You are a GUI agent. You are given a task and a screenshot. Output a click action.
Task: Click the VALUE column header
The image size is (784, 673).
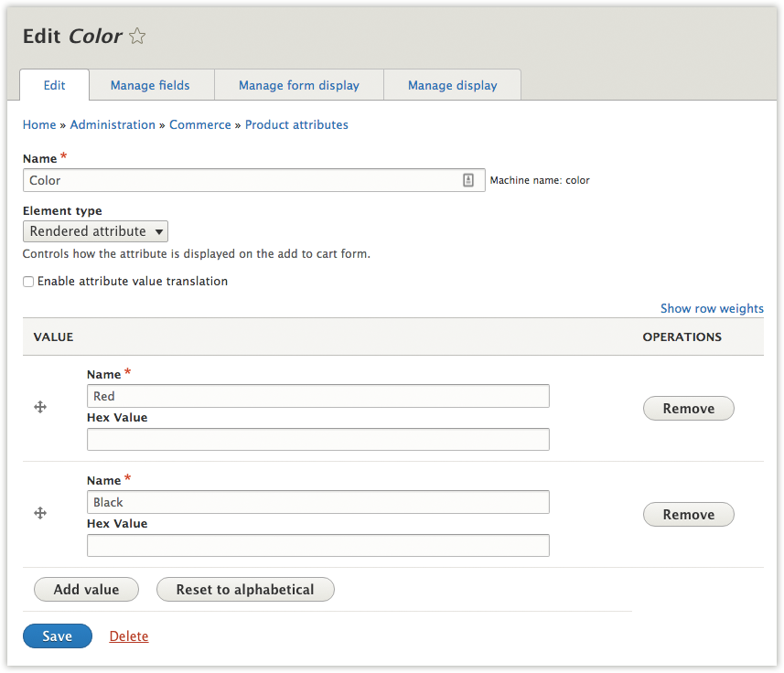point(53,336)
